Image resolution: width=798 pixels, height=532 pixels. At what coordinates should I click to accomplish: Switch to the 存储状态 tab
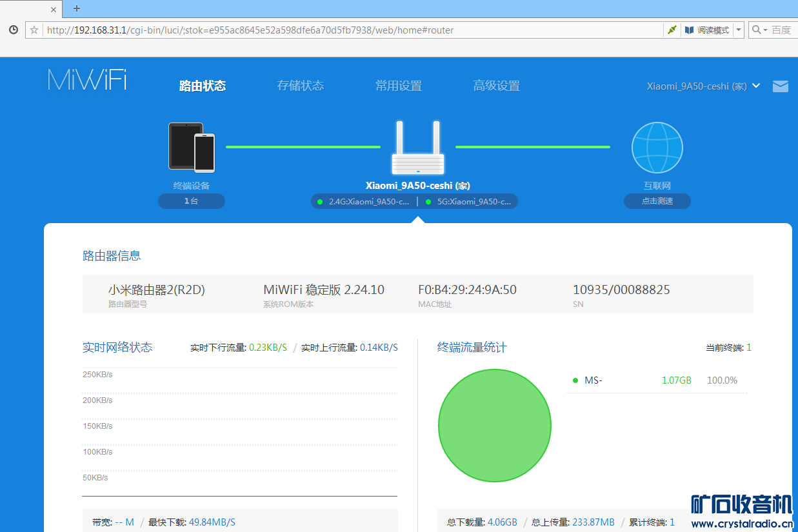[300, 86]
